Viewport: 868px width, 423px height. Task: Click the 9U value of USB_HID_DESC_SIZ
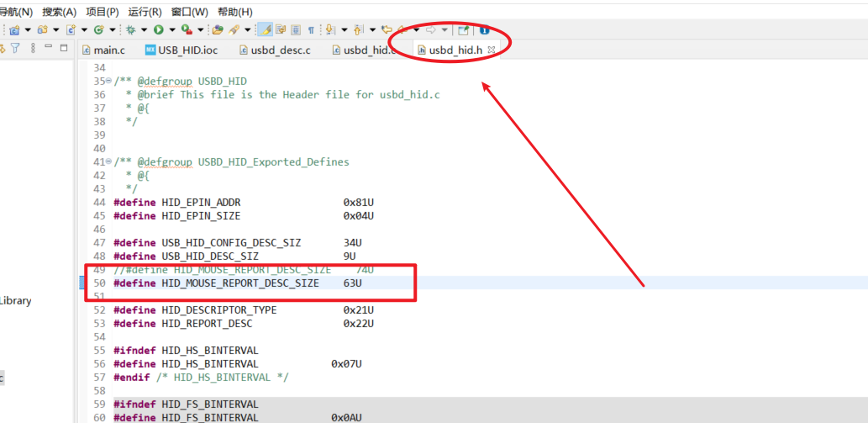click(350, 256)
